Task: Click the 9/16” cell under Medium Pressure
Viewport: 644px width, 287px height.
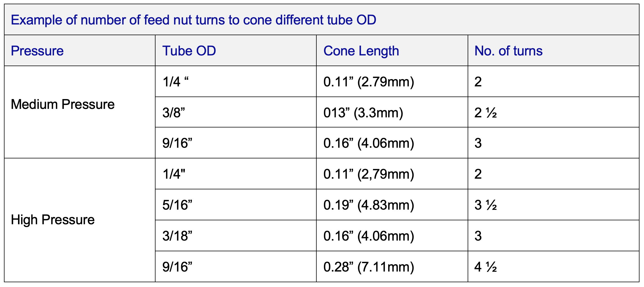Action: tap(177, 143)
